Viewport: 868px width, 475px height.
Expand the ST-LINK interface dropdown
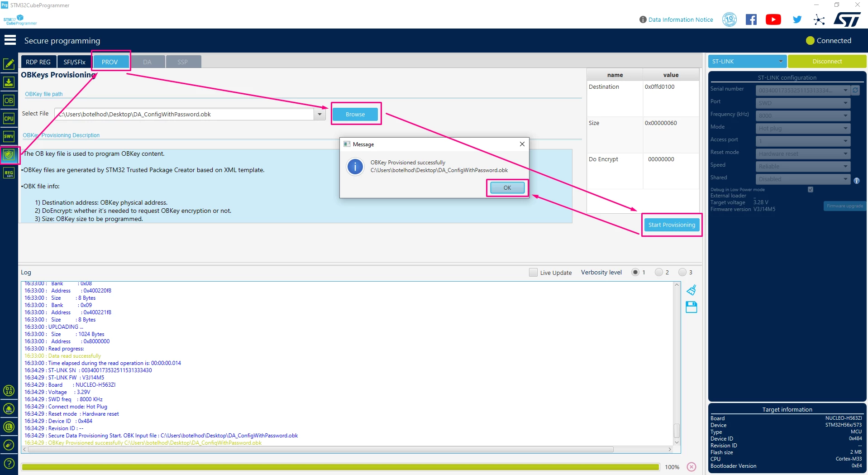747,61
